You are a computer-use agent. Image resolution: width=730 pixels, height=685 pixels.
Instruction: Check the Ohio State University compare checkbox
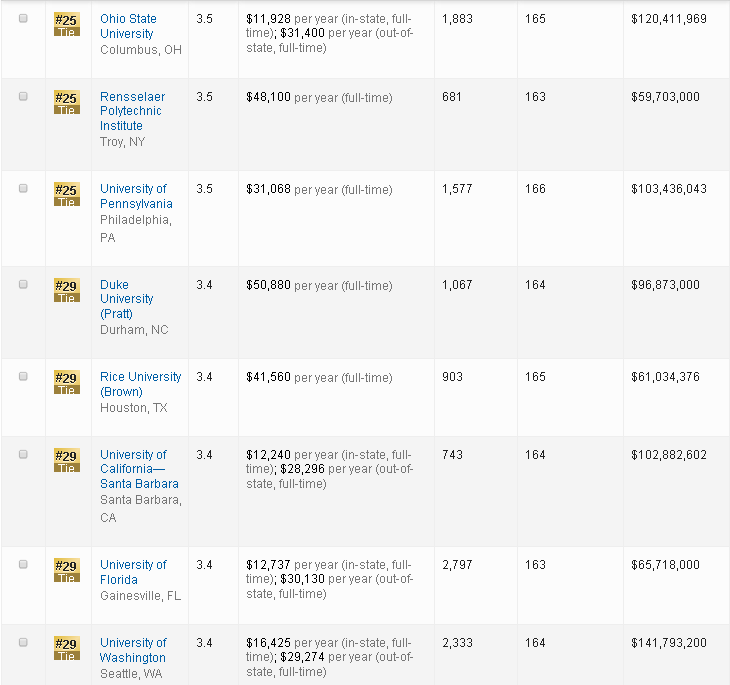click(x=24, y=19)
